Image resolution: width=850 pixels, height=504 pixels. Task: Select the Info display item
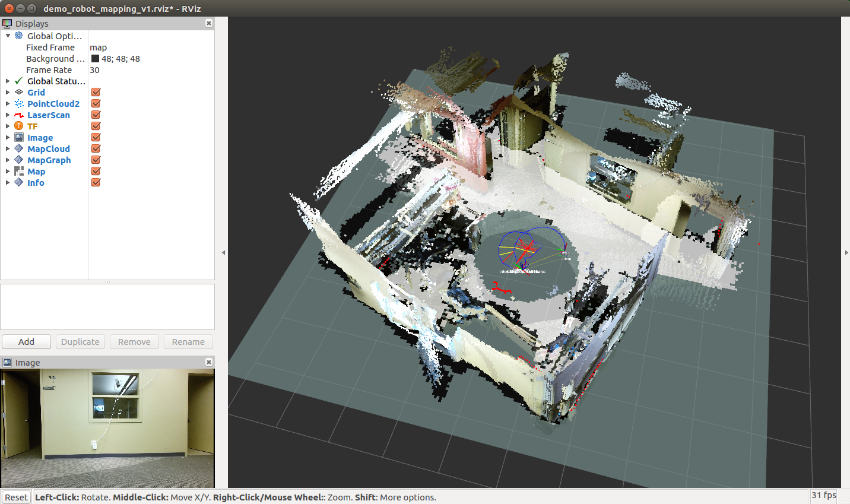(x=36, y=183)
